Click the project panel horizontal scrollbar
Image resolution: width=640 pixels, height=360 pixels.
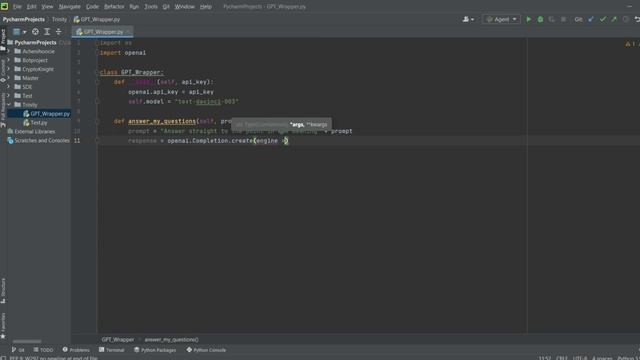click(x=27, y=341)
